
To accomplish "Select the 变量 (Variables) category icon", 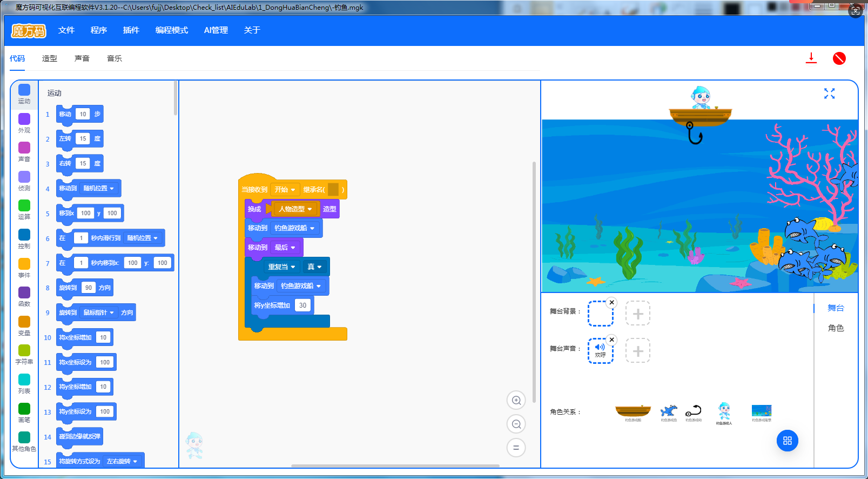I will [24, 322].
